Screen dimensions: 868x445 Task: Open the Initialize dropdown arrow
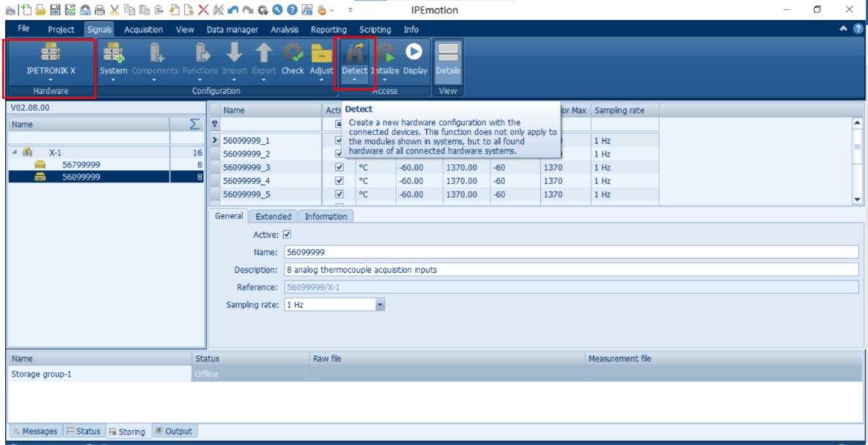click(384, 81)
